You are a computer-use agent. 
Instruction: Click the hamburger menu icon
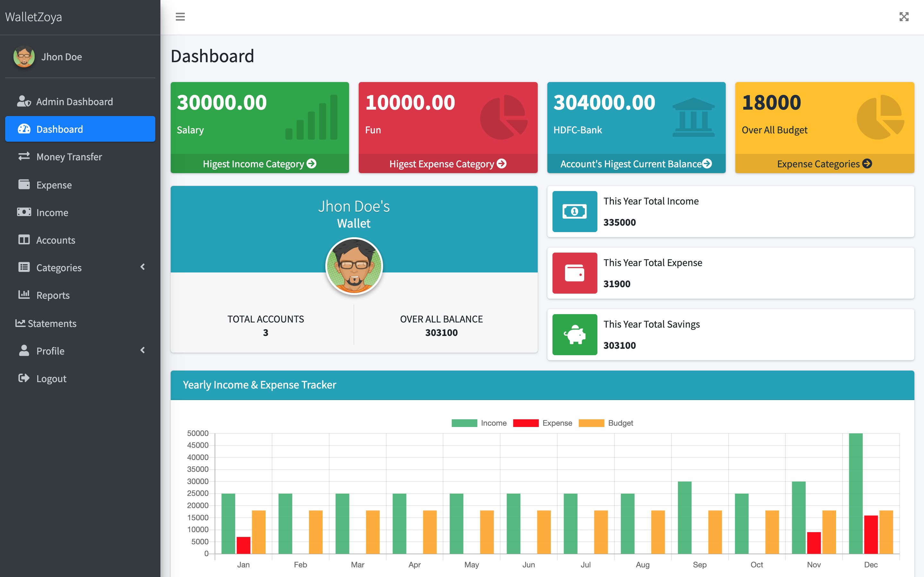[x=180, y=17]
